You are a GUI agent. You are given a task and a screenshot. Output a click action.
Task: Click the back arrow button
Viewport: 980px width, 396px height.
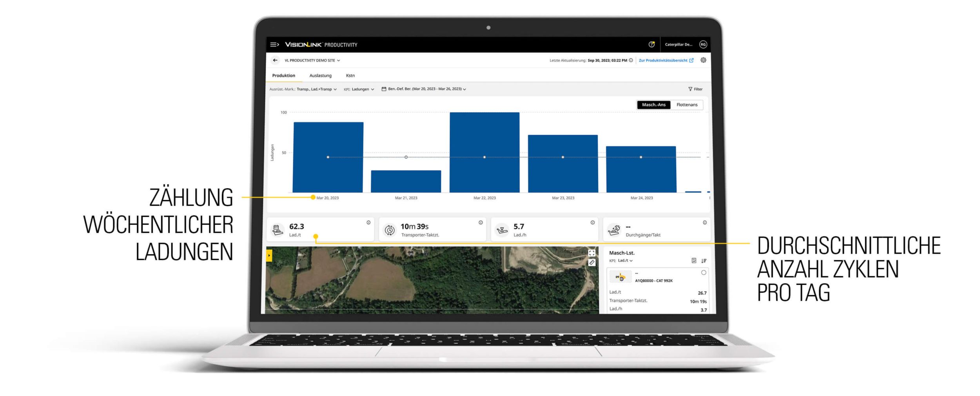pyautogui.click(x=275, y=60)
